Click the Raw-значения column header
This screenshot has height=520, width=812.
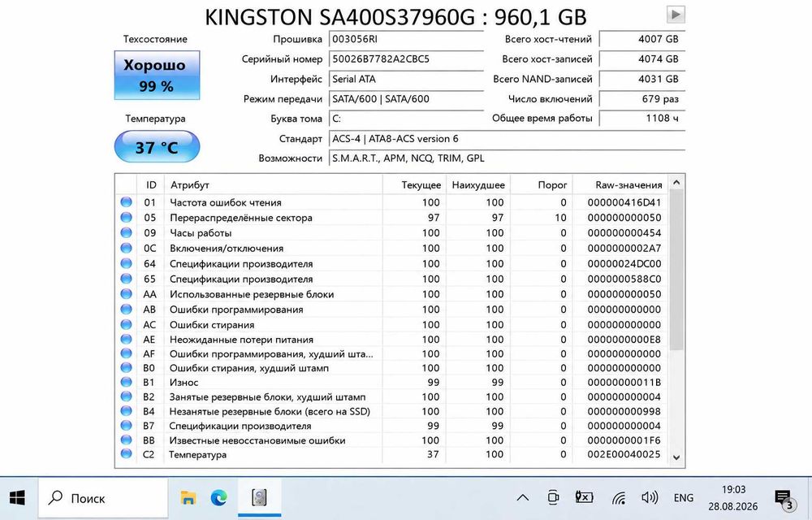[x=620, y=185]
